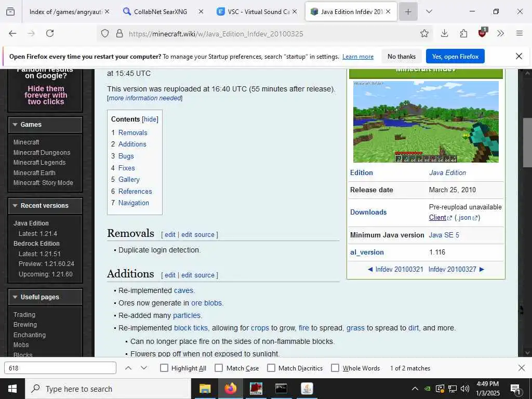
Task: Open the tracking protection shield icon
Action: [105, 33]
